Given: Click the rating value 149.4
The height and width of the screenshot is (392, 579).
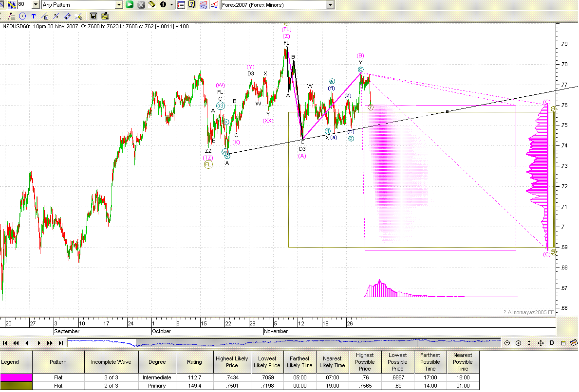Looking at the screenshot, I should point(195,386).
